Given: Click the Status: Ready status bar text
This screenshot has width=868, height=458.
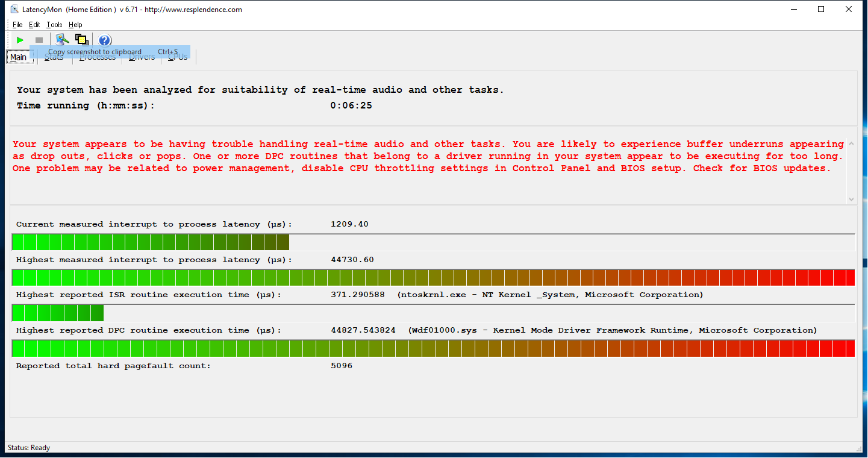Looking at the screenshot, I should click(x=29, y=448).
